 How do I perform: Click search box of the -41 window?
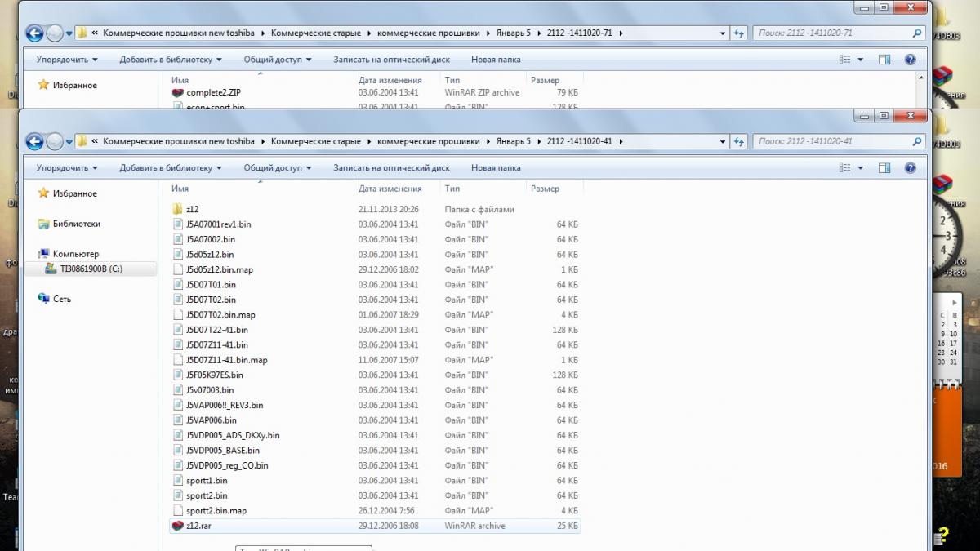[838, 141]
